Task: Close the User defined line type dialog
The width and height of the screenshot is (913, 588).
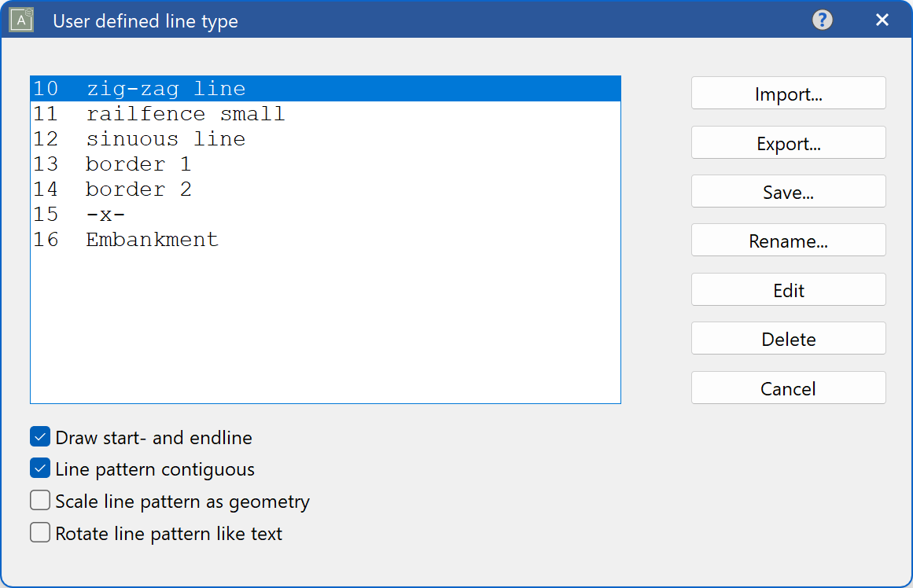Action: coord(882,20)
